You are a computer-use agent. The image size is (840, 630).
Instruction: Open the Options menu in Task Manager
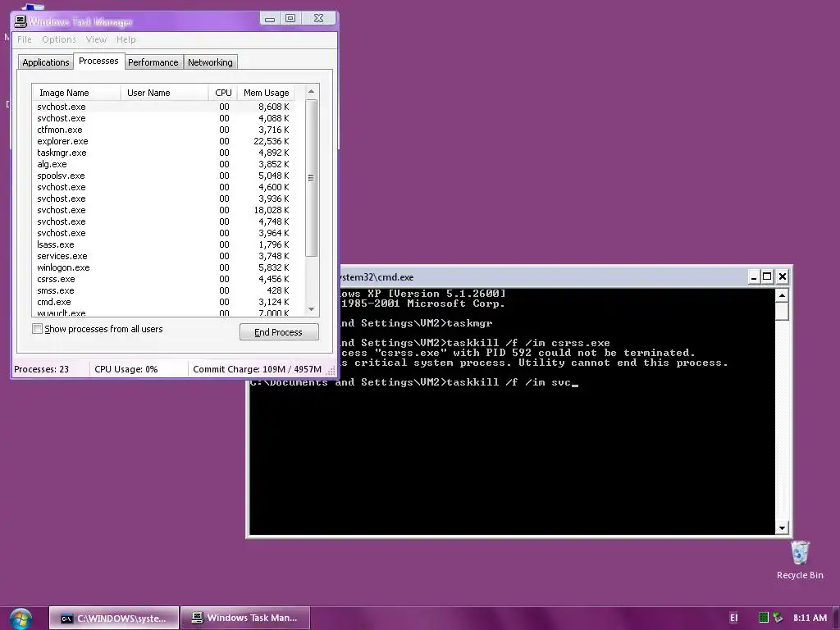coord(59,39)
